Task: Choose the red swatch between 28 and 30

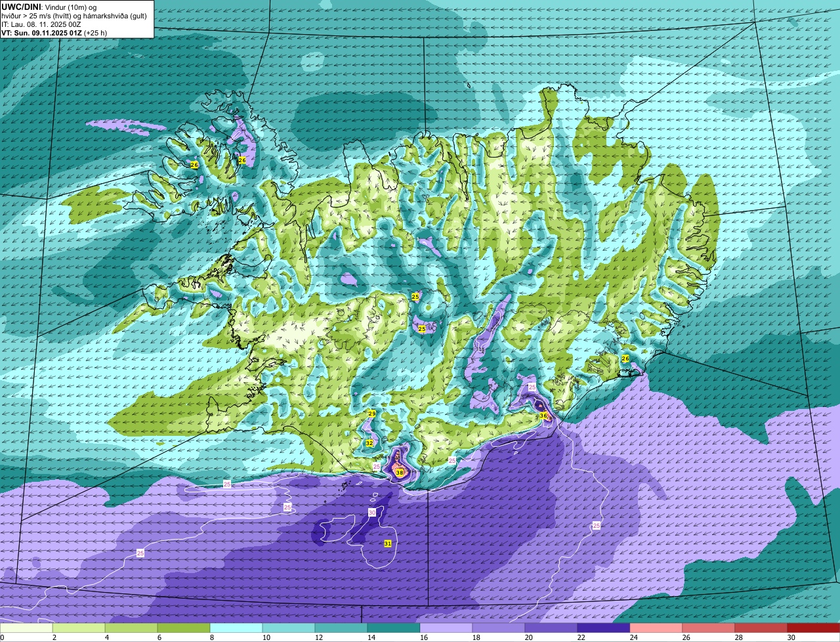Action: tap(761, 628)
